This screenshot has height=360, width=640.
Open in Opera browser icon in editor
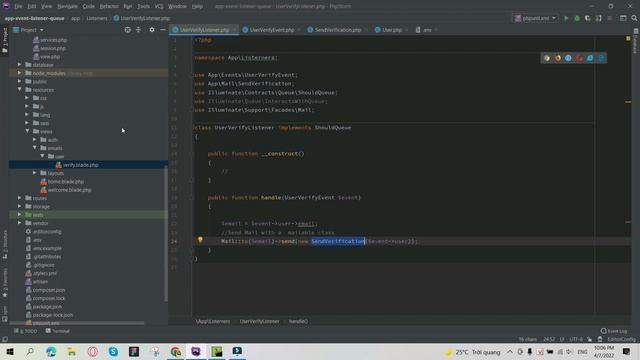[x=579, y=58]
